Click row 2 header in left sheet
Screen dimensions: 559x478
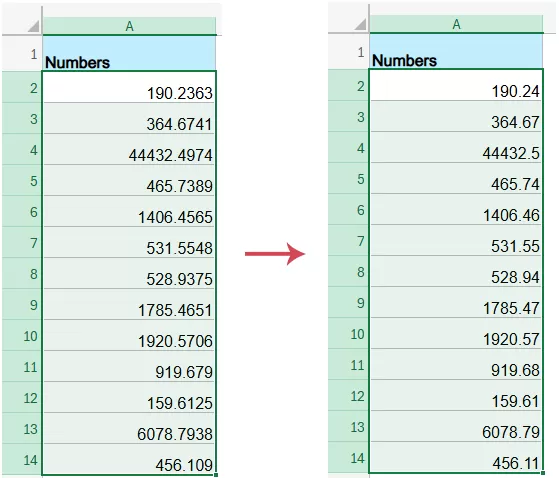22,87
